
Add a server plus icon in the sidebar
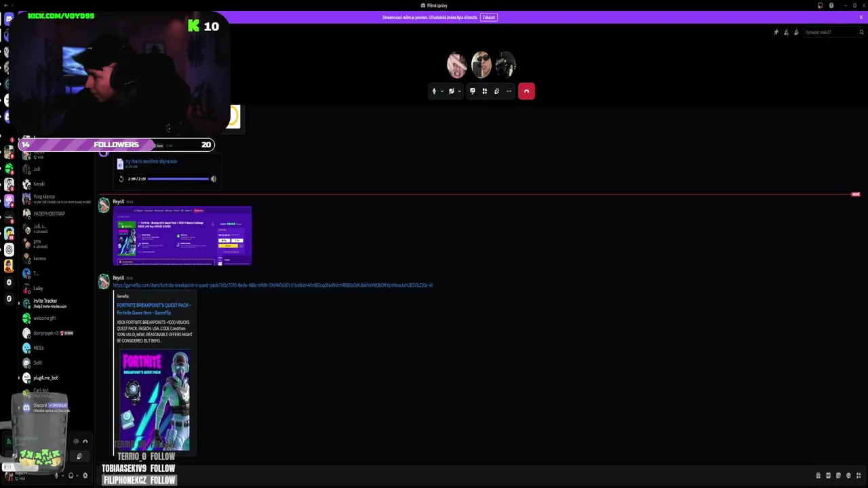tap(9, 282)
